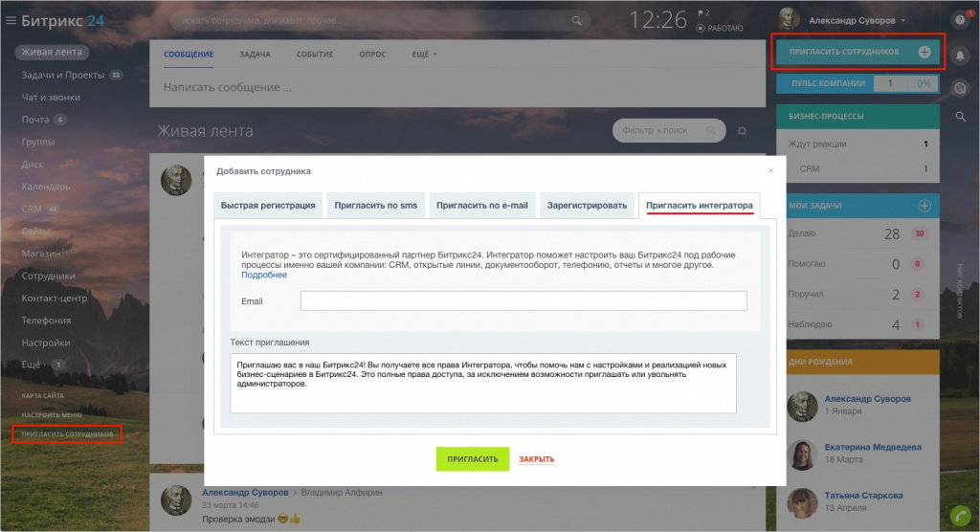Close the Добавить сотрудника dialog with X

770,170
